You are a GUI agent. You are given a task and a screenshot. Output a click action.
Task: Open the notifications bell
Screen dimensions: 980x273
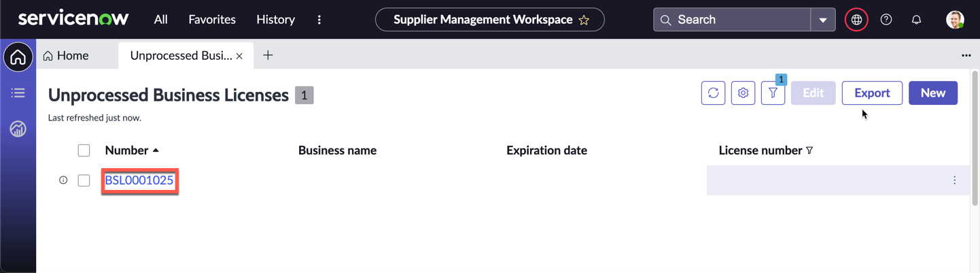point(916,20)
